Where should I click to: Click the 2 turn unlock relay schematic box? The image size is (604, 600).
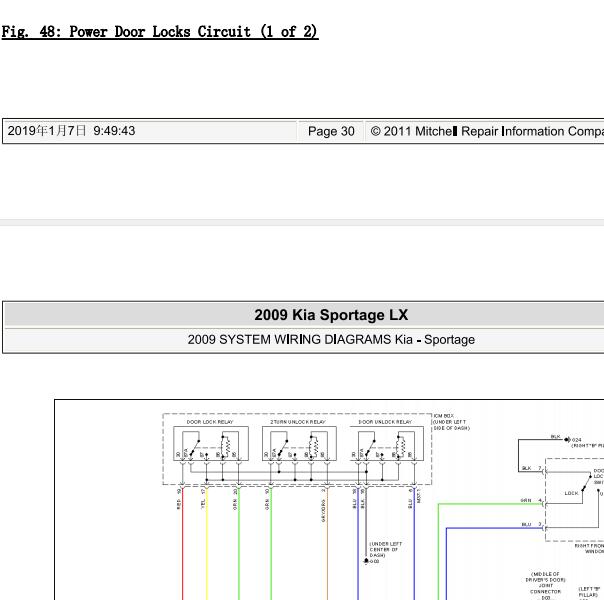coord(299,444)
